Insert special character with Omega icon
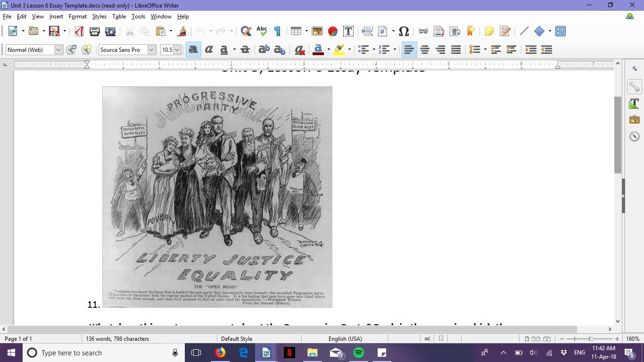The image size is (644, 362). (x=404, y=32)
